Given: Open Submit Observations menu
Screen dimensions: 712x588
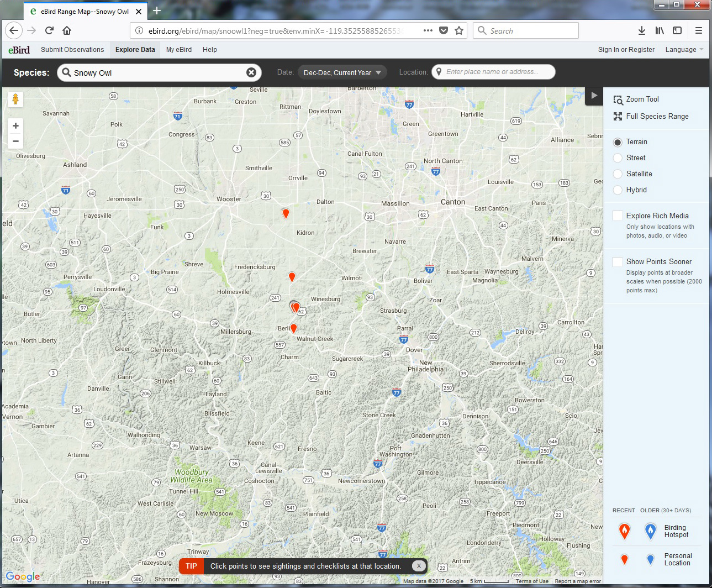Looking at the screenshot, I should [x=72, y=50].
